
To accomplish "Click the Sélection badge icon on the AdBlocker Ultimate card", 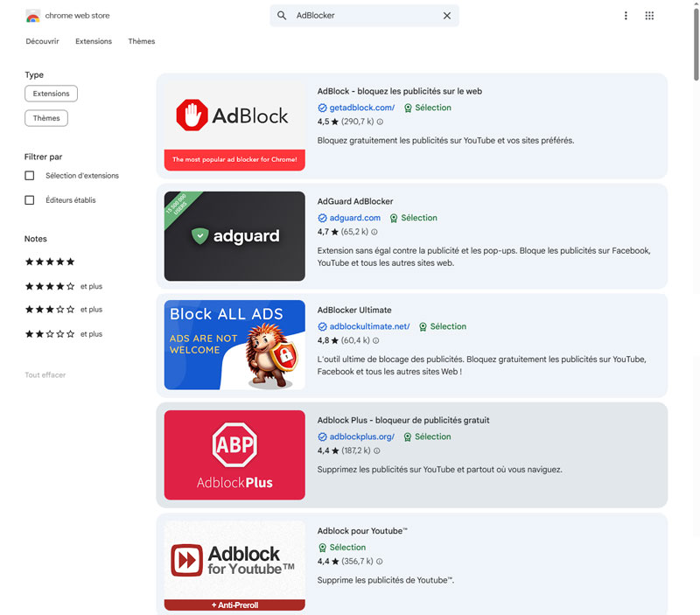I will [x=423, y=326].
